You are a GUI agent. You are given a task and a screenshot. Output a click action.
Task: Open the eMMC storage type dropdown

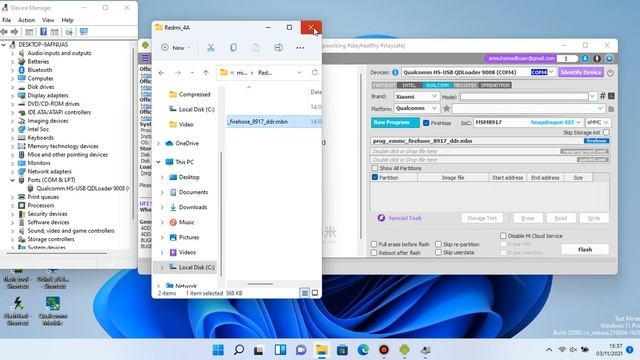pyautogui.click(x=598, y=122)
